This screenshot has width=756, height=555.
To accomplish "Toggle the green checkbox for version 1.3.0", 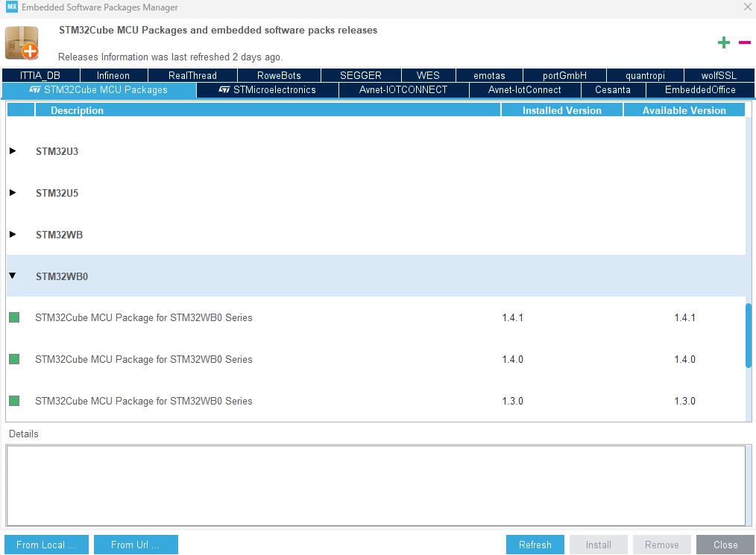I will click(14, 400).
